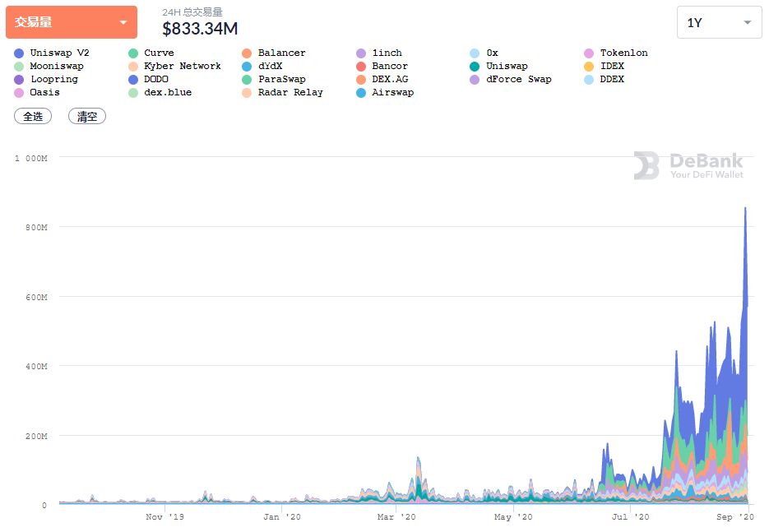Select Airswap legend entry

[x=385, y=93]
